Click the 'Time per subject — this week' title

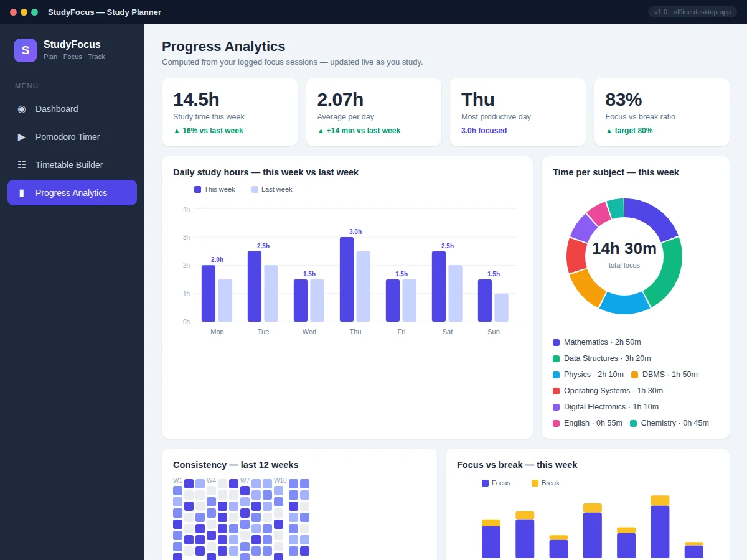616,172
